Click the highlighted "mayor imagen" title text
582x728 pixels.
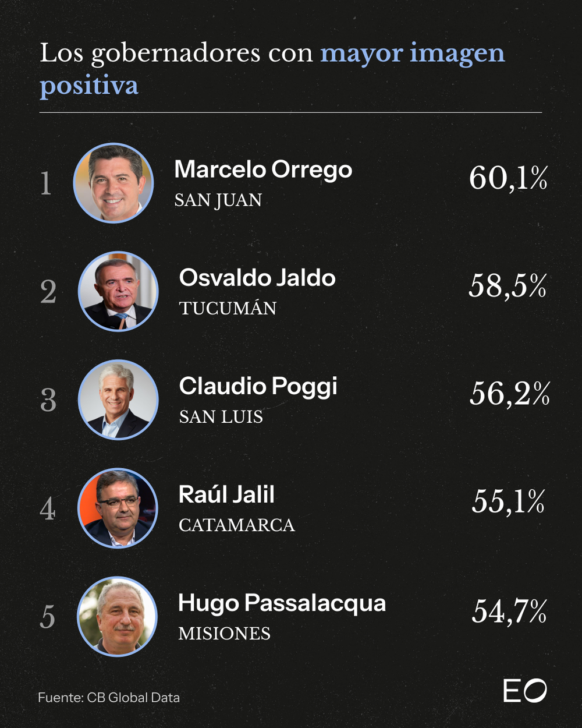point(412,54)
